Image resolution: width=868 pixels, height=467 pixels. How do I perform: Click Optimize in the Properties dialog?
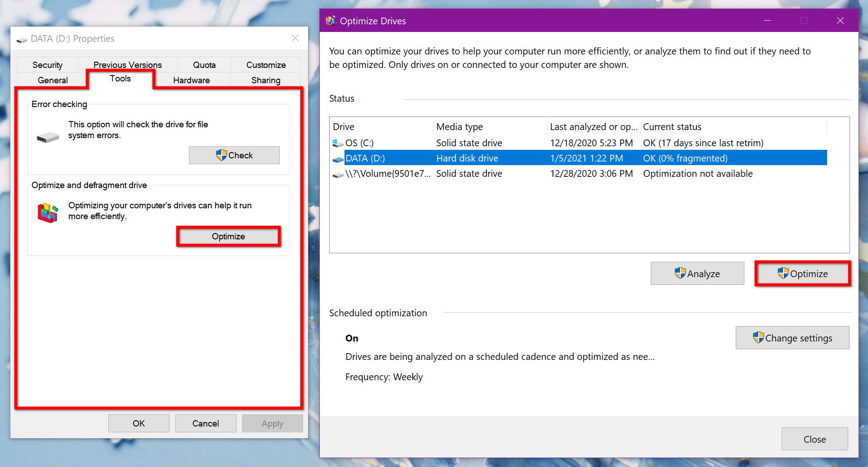(228, 236)
